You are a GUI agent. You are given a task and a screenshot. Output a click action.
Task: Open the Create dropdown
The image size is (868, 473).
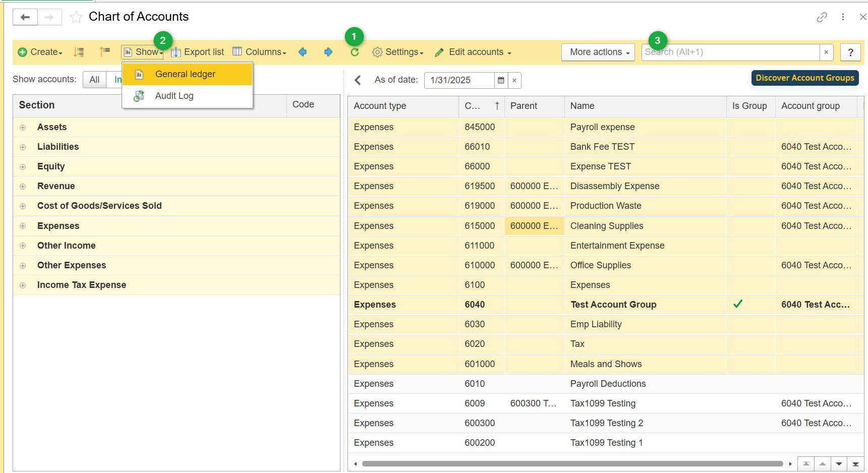pyautogui.click(x=40, y=52)
